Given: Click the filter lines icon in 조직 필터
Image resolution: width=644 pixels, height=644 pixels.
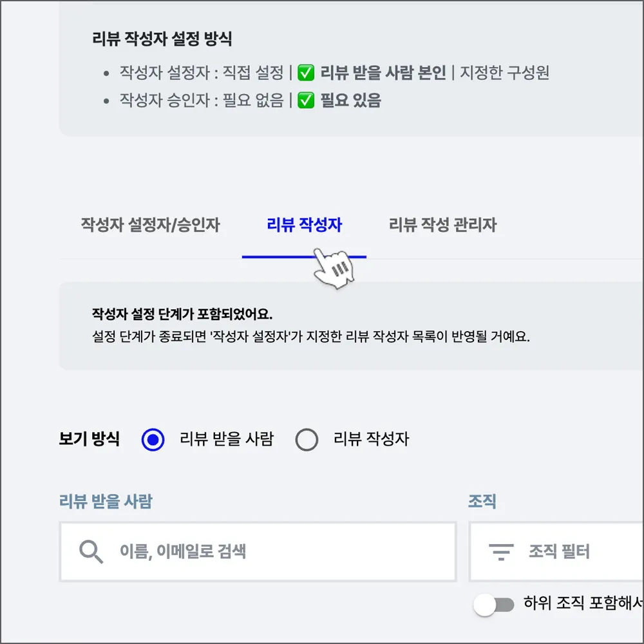Looking at the screenshot, I should tap(501, 552).
